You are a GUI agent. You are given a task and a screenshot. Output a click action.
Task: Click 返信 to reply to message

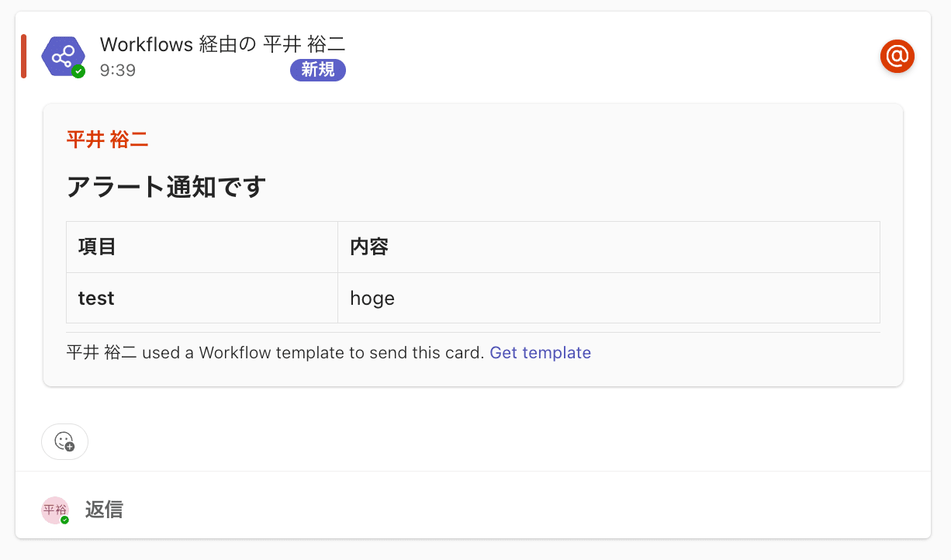[x=104, y=510]
